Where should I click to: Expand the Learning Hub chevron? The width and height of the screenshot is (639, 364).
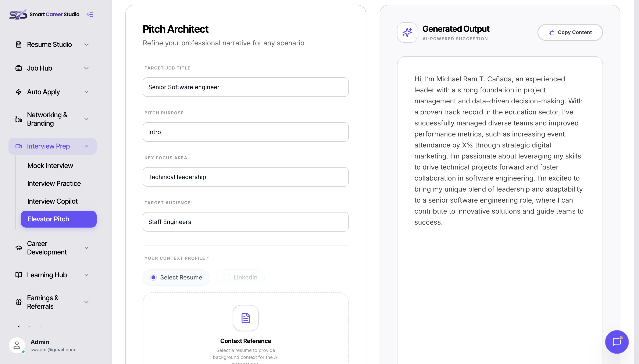pyautogui.click(x=86, y=275)
